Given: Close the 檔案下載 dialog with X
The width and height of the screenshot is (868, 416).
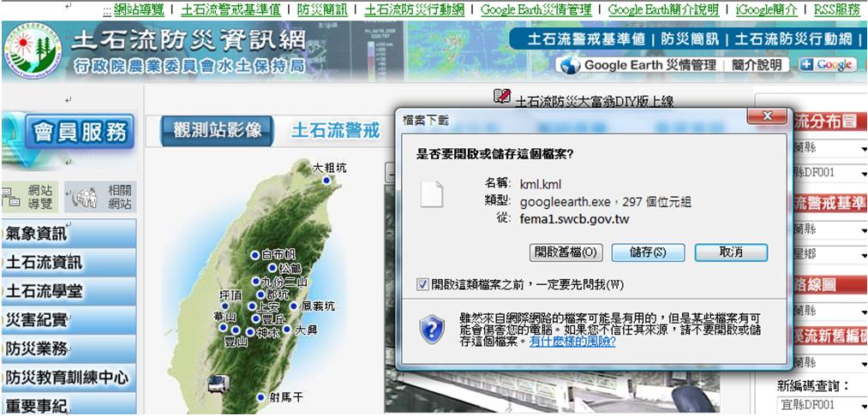Looking at the screenshot, I should click(767, 116).
